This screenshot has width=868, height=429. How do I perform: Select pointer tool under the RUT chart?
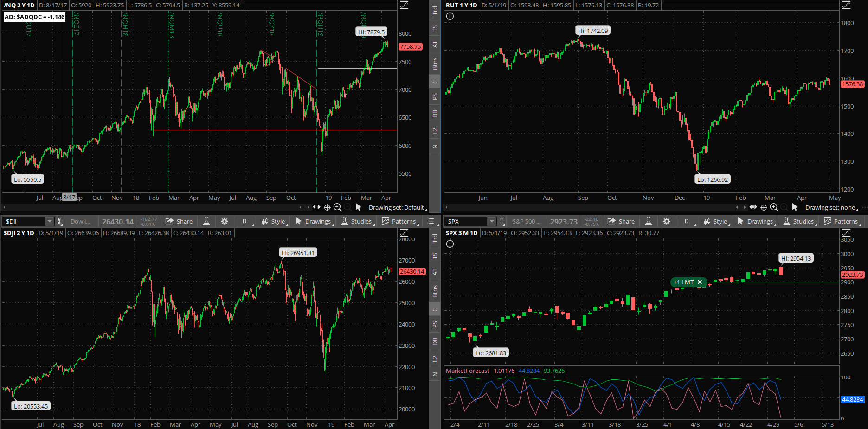pyautogui.click(x=795, y=207)
